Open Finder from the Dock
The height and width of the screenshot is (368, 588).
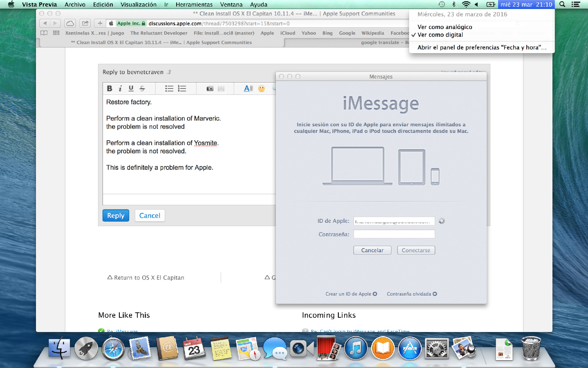pos(59,348)
